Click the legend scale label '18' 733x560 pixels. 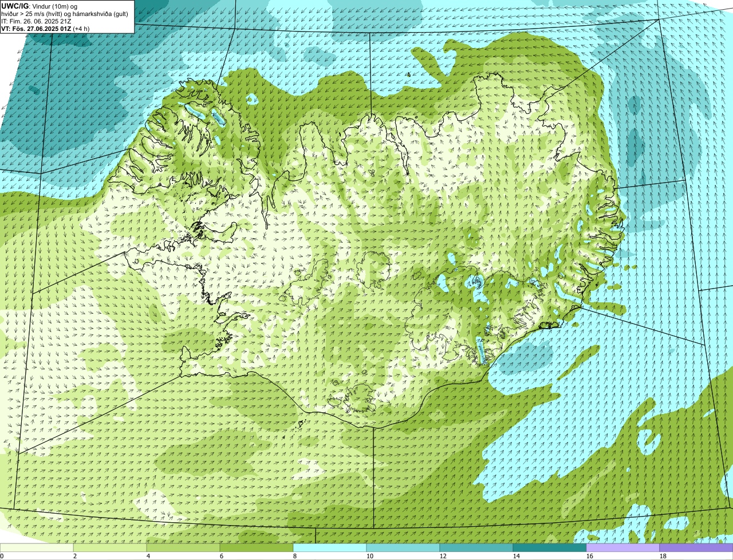tap(663, 556)
